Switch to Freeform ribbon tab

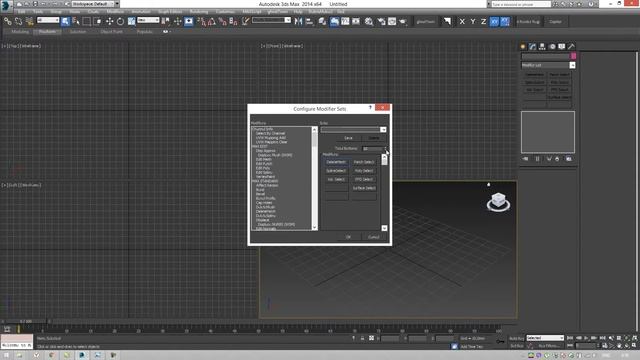[48, 31]
